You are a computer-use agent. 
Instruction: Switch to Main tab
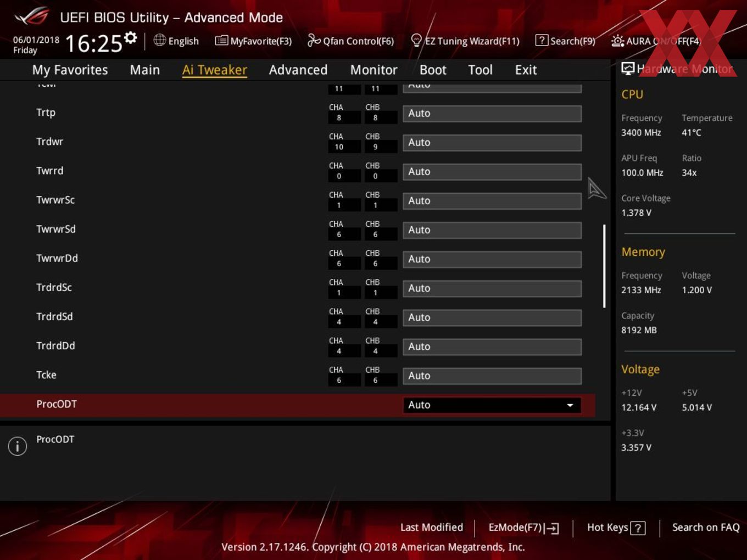(145, 70)
